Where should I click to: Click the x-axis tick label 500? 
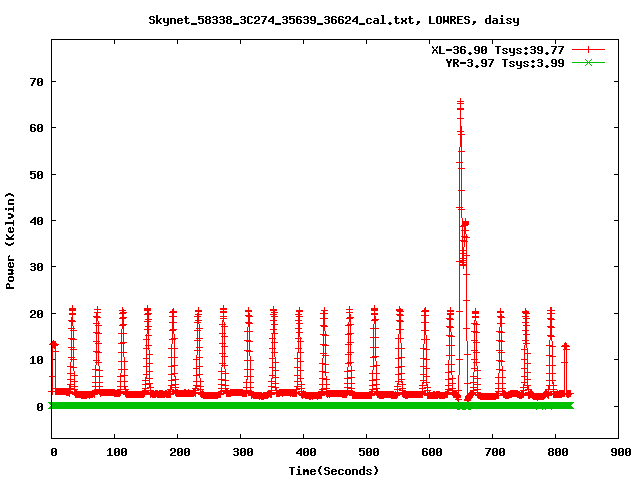point(369,452)
